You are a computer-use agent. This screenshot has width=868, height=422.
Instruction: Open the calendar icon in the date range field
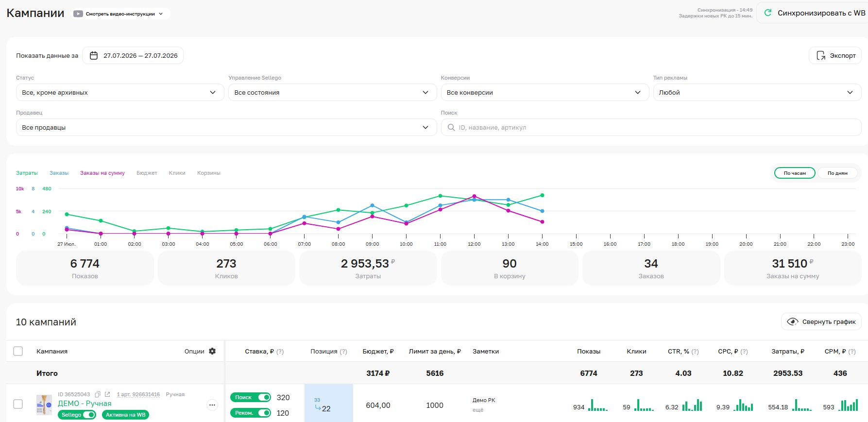[x=94, y=55]
